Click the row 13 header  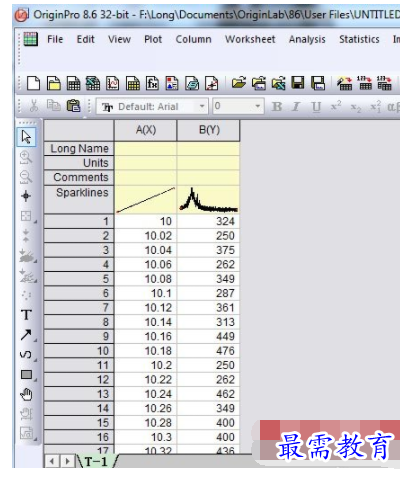pyautogui.click(x=79, y=394)
